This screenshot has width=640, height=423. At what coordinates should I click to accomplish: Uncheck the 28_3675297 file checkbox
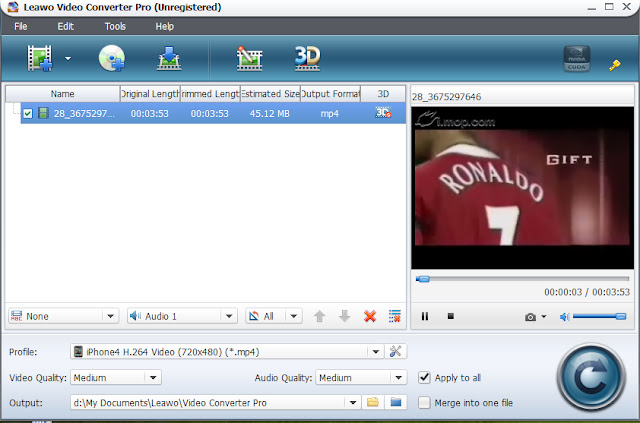[x=28, y=113]
